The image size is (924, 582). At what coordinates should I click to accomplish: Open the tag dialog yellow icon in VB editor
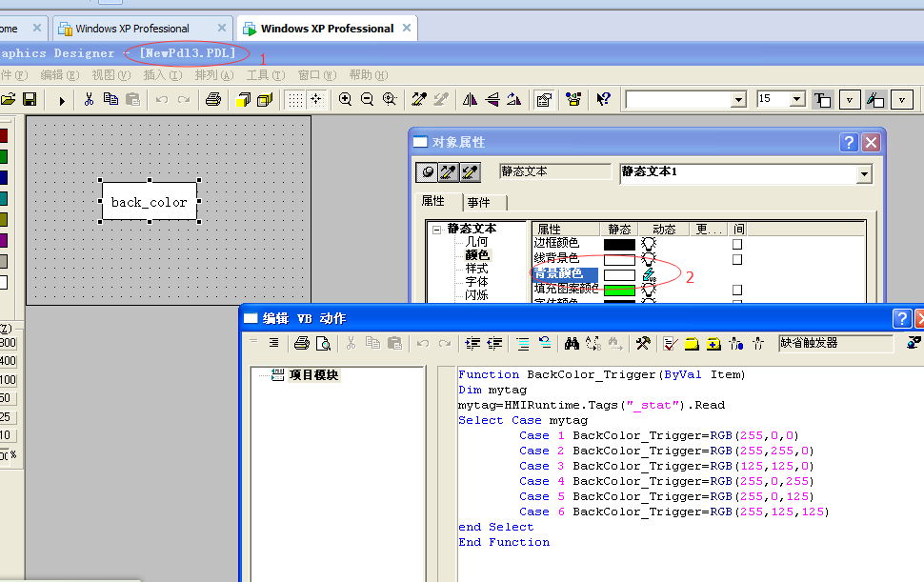[x=692, y=343]
